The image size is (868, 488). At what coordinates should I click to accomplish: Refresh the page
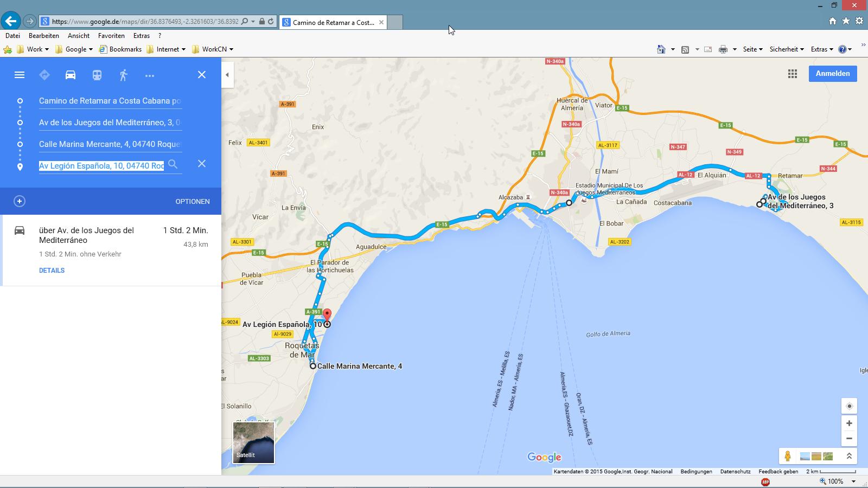[271, 22]
